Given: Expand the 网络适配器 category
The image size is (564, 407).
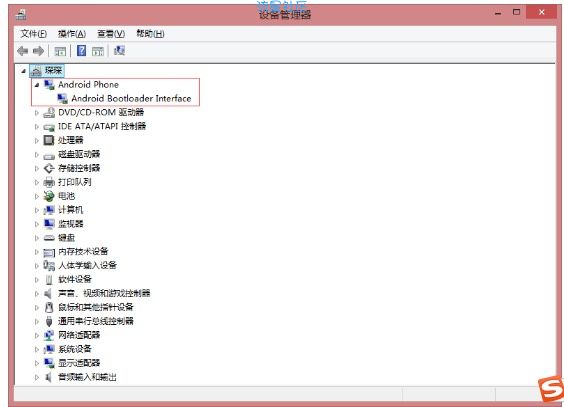Looking at the screenshot, I should [36, 335].
